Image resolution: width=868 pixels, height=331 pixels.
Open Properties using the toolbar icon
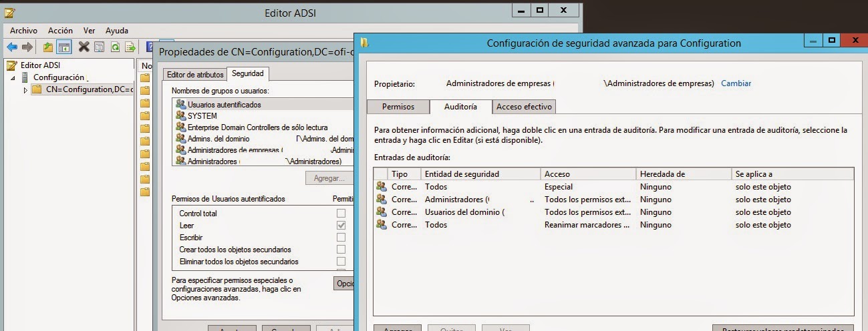(99, 47)
